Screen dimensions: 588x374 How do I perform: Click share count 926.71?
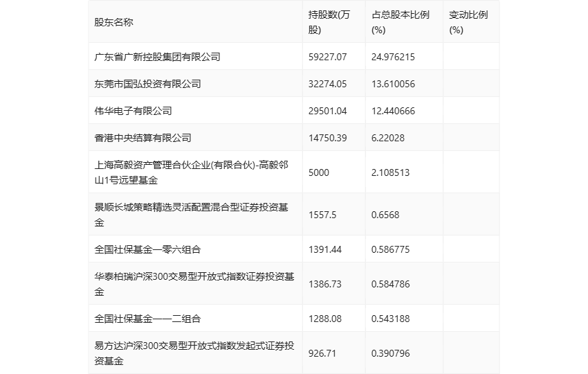tap(322, 353)
